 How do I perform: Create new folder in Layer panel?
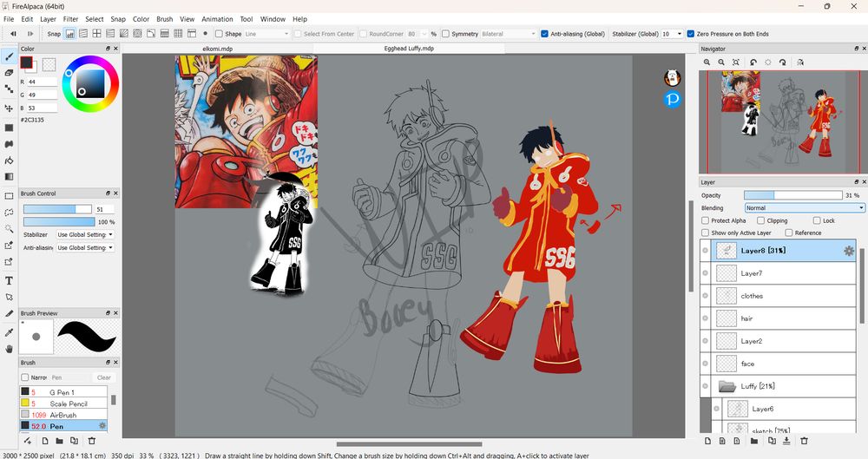click(x=754, y=441)
